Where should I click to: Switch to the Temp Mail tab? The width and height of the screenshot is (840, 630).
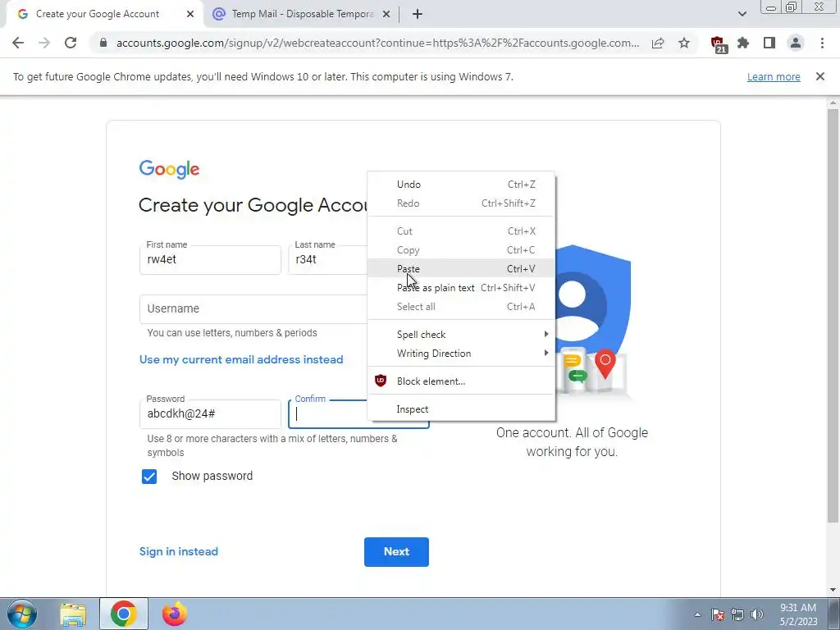tap(302, 15)
